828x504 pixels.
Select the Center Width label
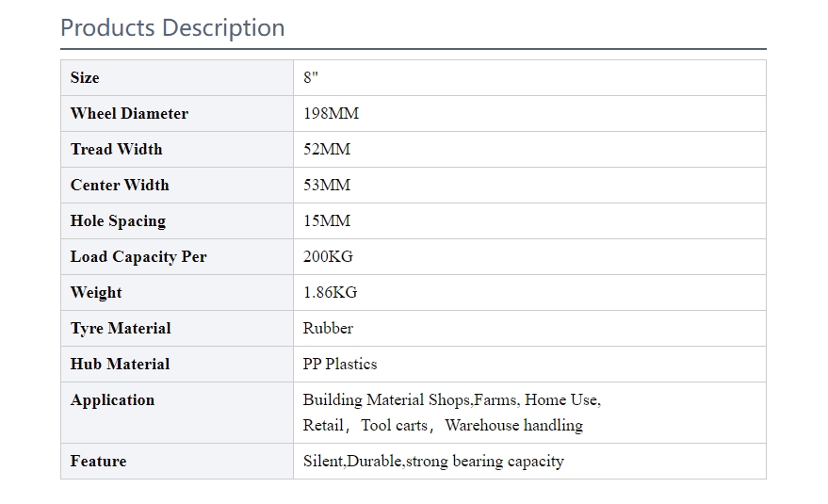[120, 186]
